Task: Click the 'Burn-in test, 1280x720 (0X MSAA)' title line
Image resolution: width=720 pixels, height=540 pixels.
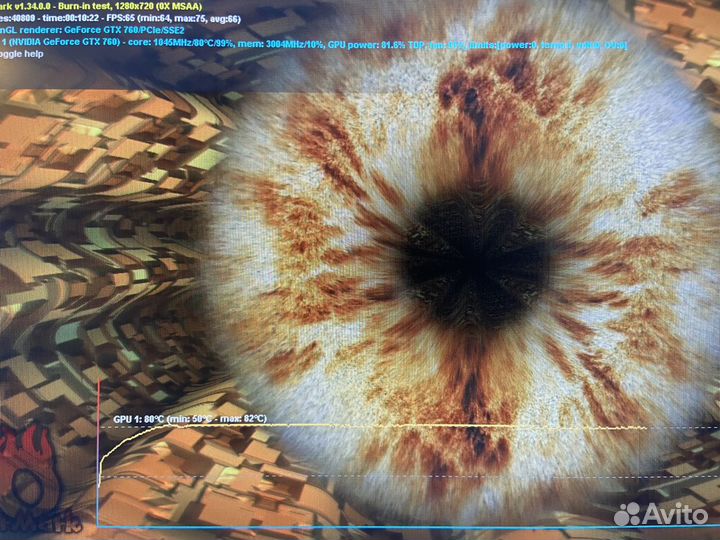Action: point(101,8)
